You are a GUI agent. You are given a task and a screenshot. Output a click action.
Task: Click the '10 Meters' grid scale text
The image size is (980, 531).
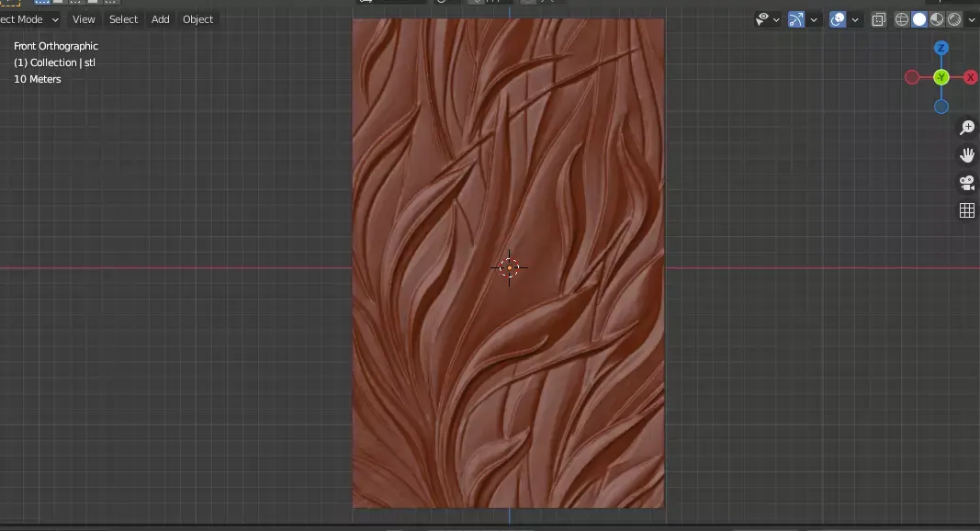[x=38, y=79]
